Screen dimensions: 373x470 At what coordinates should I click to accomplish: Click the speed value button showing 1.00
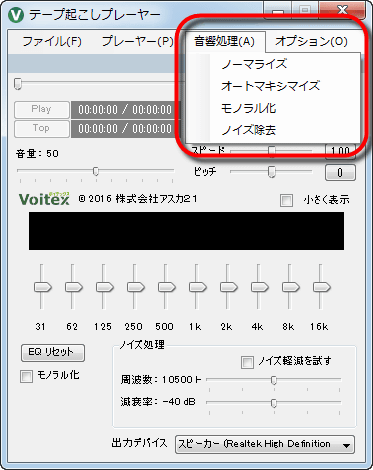[x=340, y=151]
